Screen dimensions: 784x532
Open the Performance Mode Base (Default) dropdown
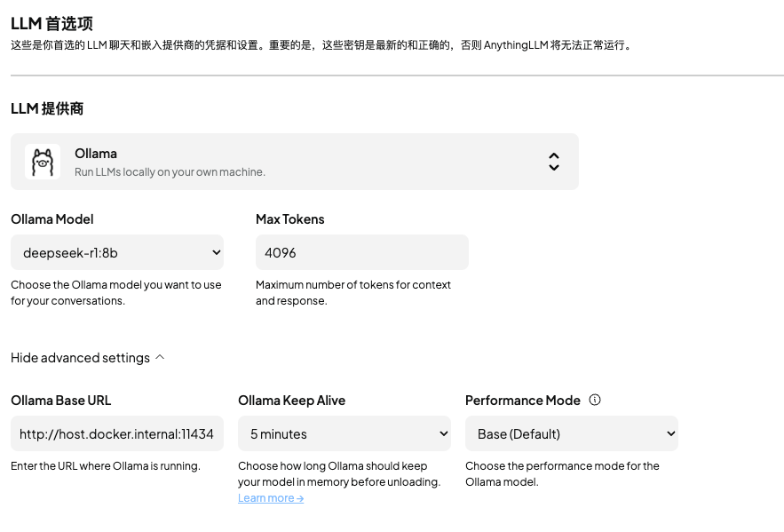point(572,434)
